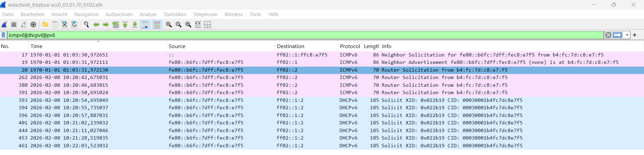Open the Statistiken menu
The image size is (644, 155).
[x=175, y=14]
